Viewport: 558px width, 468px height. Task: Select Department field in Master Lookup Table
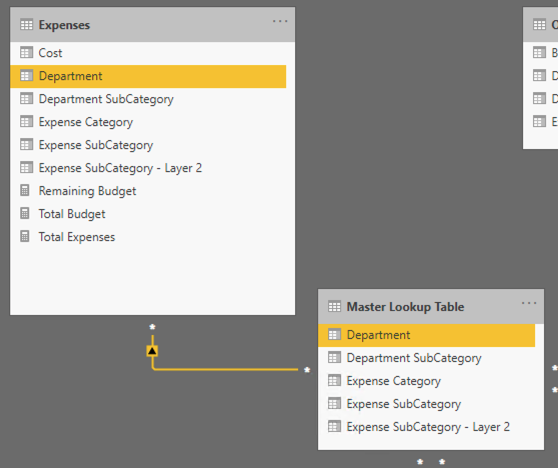426,335
